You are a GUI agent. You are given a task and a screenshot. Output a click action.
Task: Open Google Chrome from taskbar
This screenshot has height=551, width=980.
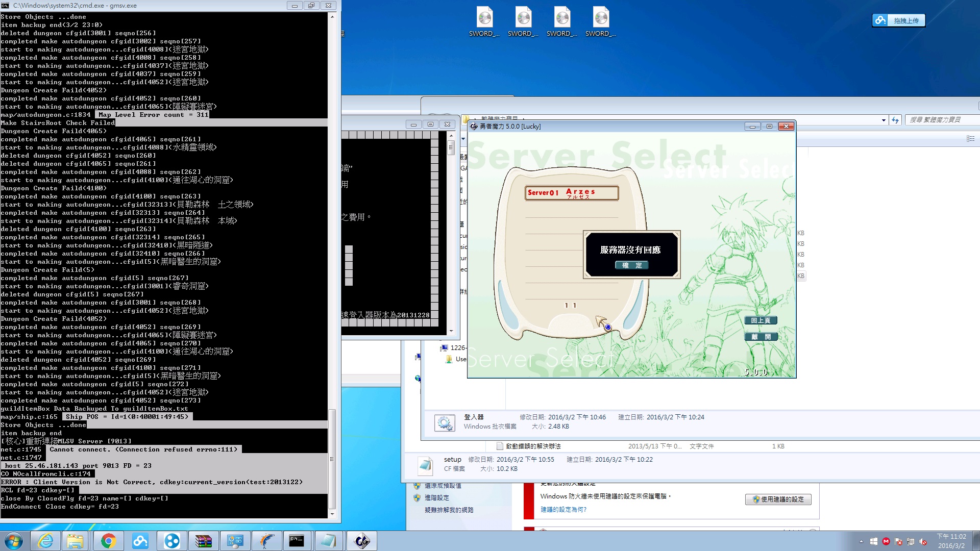tap(108, 541)
